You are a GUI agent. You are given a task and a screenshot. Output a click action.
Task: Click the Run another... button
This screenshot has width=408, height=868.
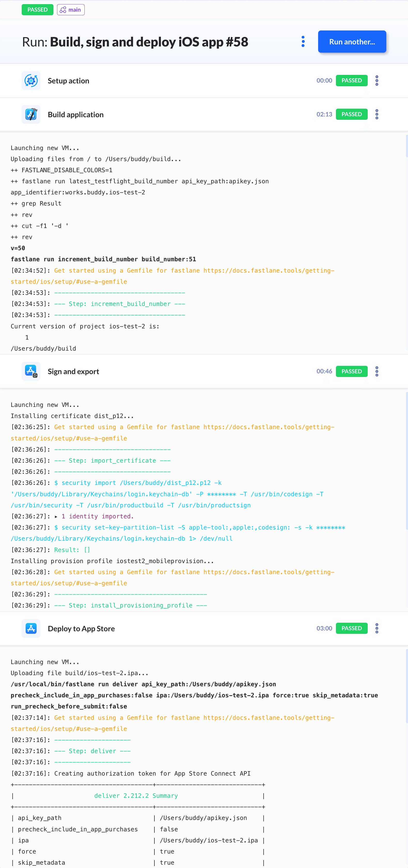click(352, 42)
